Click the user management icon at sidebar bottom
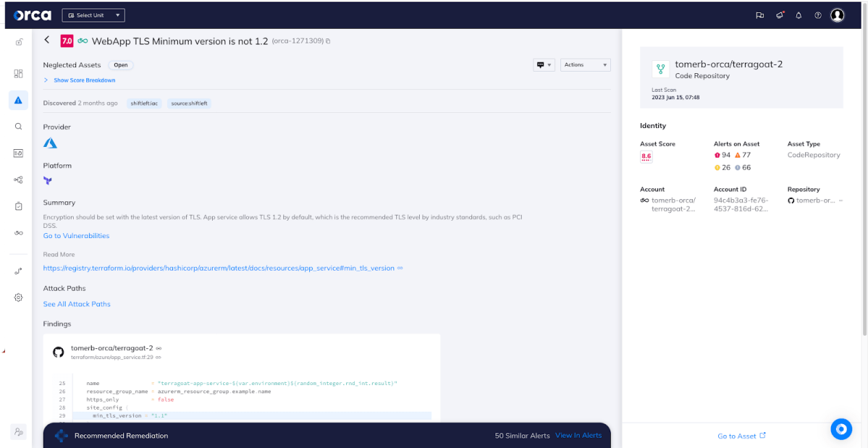This screenshot has width=868, height=448. tap(18, 431)
